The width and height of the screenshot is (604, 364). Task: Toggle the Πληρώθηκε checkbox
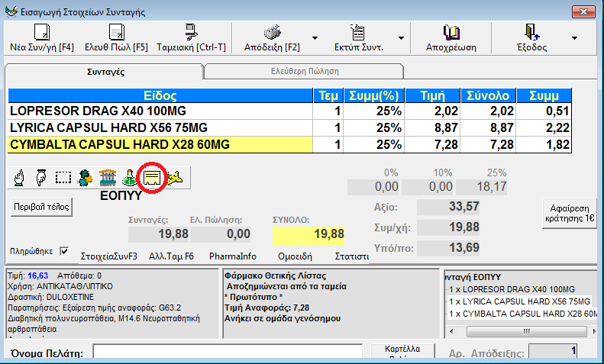pos(64,251)
